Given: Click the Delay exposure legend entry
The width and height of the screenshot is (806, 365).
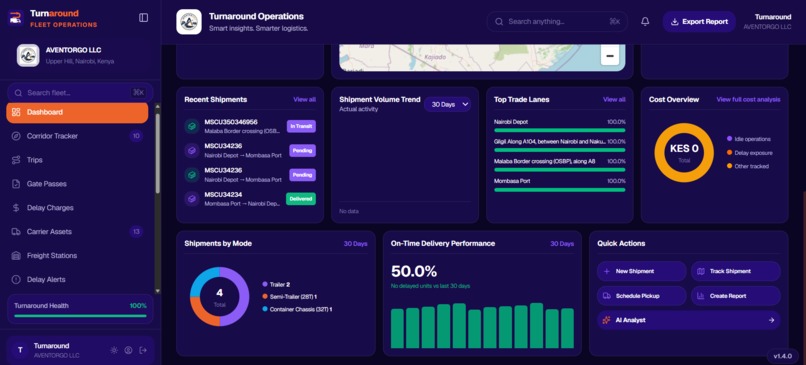Looking at the screenshot, I should coord(749,153).
